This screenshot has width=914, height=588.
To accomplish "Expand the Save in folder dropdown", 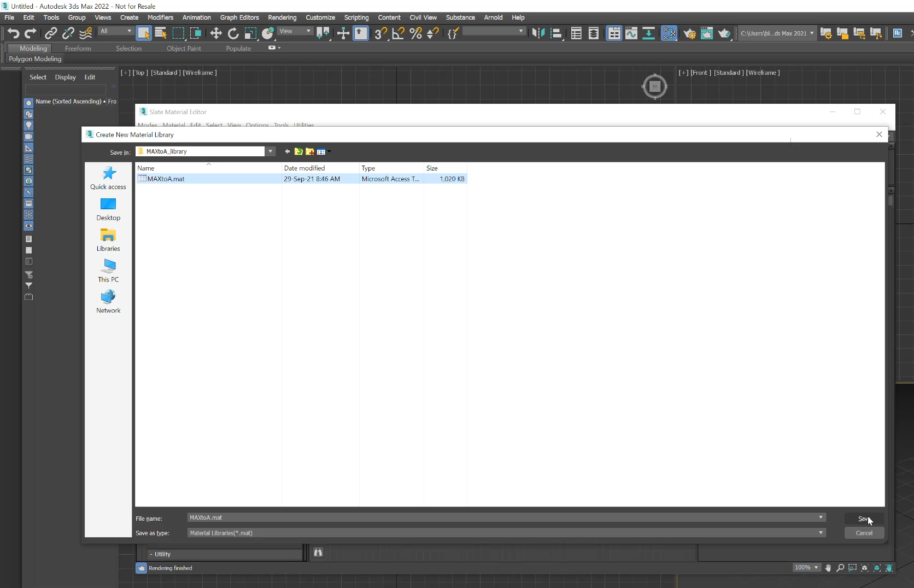I will tap(270, 151).
